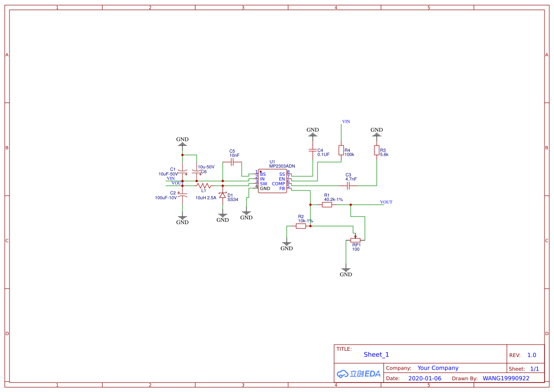The width and height of the screenshot is (554, 392).
Task: Select the 10nF value of C5
Action: (x=234, y=155)
